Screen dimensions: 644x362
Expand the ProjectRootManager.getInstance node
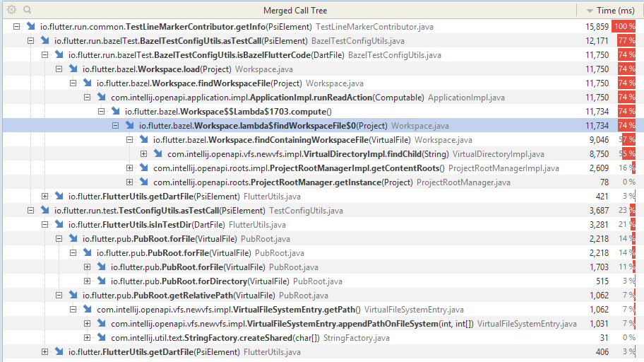(x=129, y=182)
